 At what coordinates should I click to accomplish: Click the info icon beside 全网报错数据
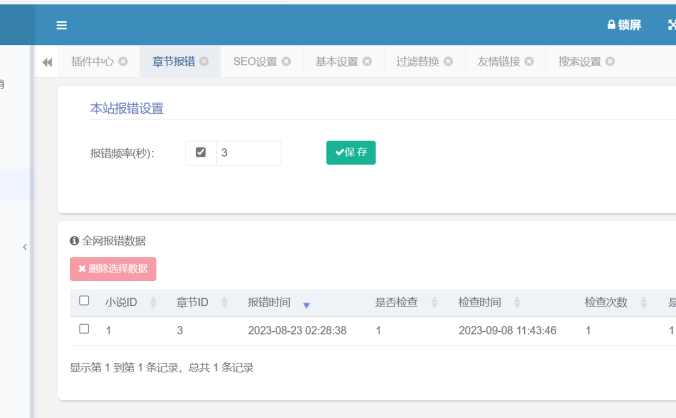point(74,240)
